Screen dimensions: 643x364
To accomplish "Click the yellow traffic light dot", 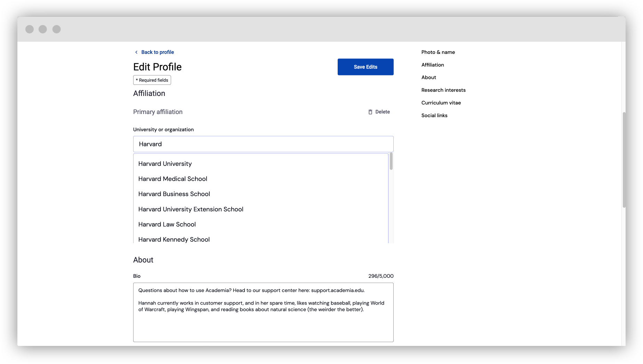I will pyautogui.click(x=43, y=29).
